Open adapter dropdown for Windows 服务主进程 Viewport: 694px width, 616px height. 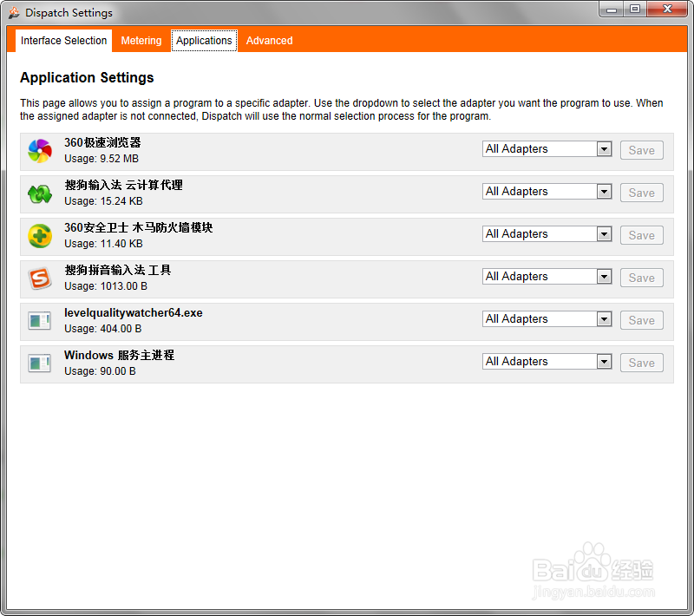point(547,362)
